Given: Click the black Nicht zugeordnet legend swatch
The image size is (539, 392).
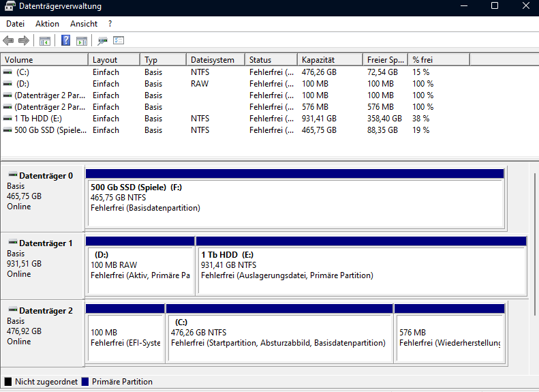Looking at the screenshot, I should 8,382.
